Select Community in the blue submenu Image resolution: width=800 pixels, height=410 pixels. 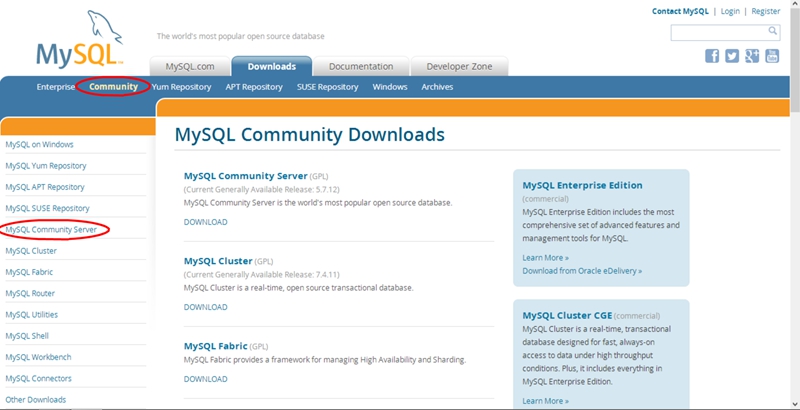tap(113, 87)
